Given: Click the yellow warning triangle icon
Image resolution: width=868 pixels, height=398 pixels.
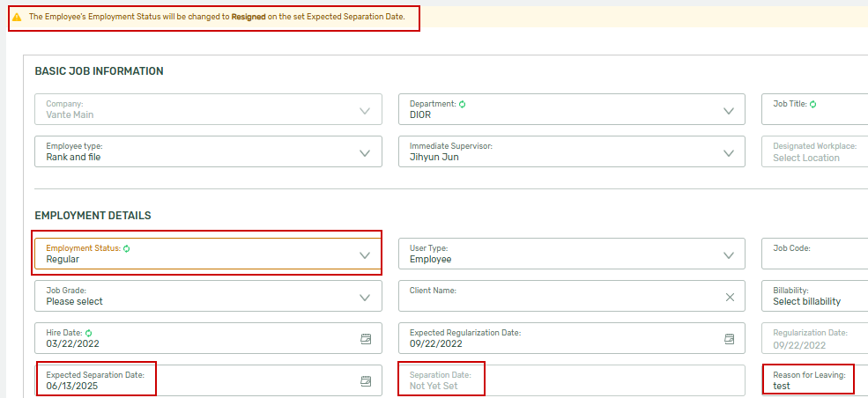Looking at the screenshot, I should [17, 17].
